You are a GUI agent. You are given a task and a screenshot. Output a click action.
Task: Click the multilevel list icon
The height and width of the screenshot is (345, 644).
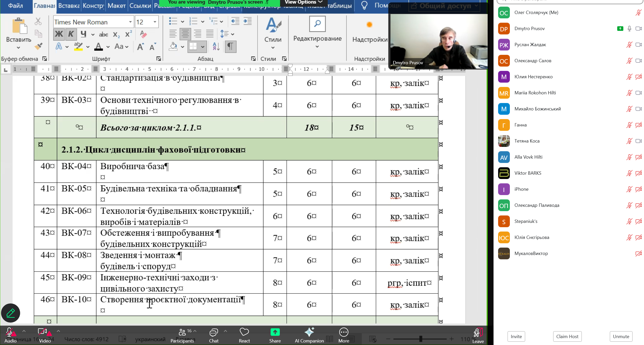click(x=213, y=21)
